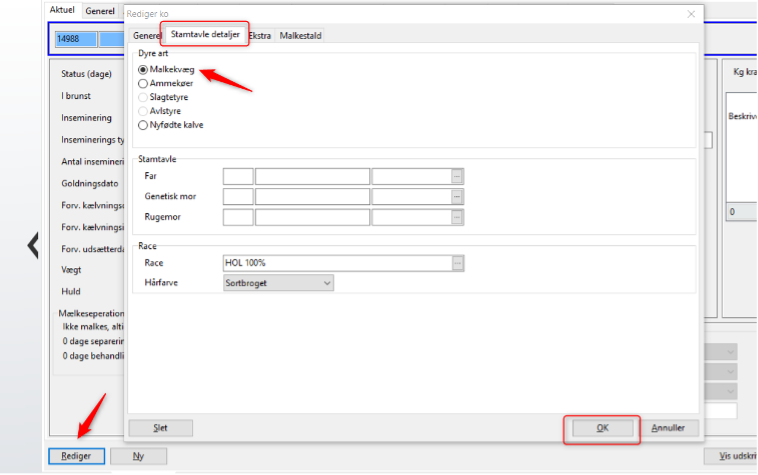Open the browse button for Rugemor
Image resolution: width=758 pixels, height=475 pixels.
[x=457, y=217]
